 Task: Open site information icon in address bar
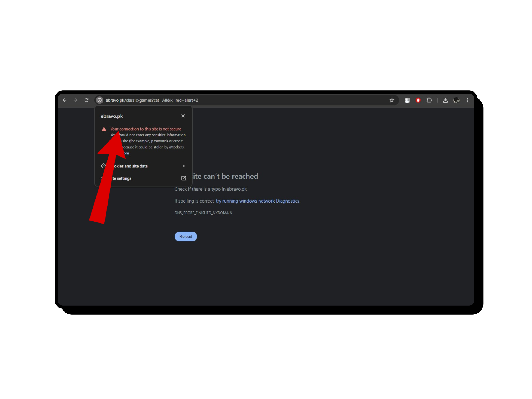(99, 100)
